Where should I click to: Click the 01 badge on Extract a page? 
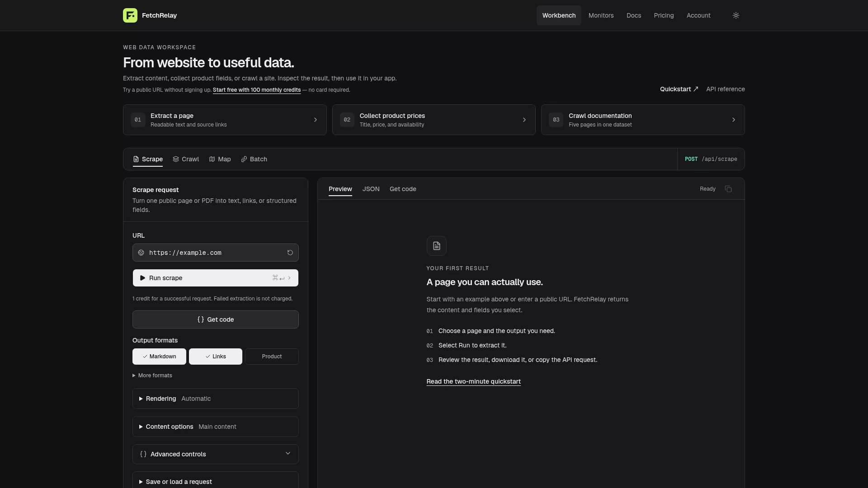(138, 120)
